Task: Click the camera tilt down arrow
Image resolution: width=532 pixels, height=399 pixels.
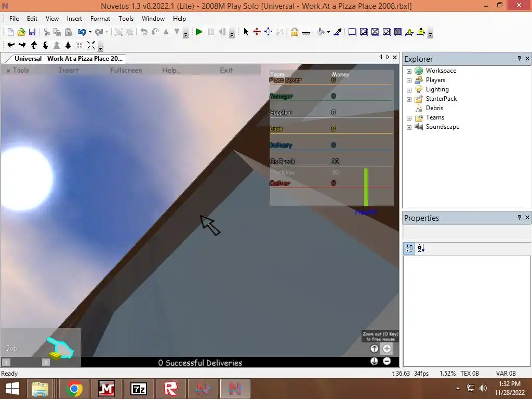Action: (45, 45)
